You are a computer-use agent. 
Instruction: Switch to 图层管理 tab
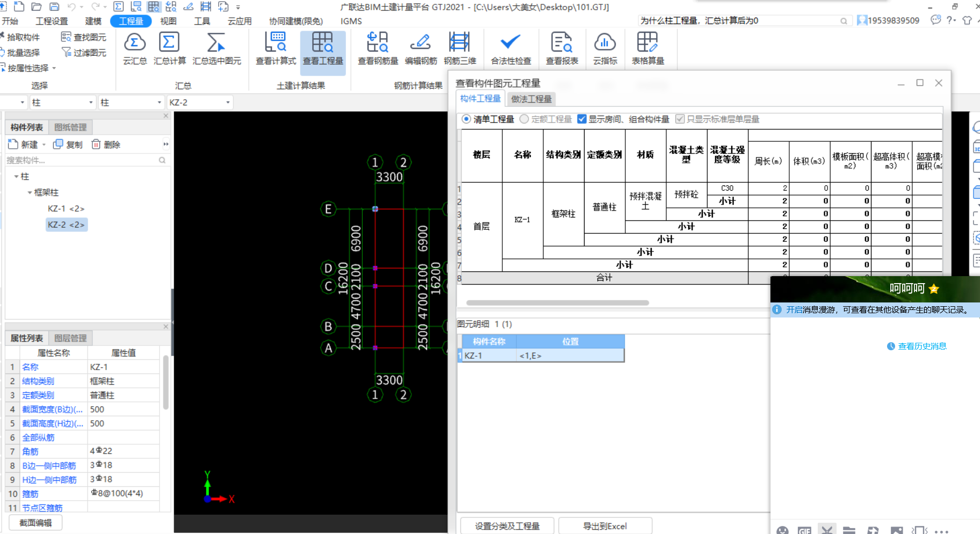pos(70,338)
